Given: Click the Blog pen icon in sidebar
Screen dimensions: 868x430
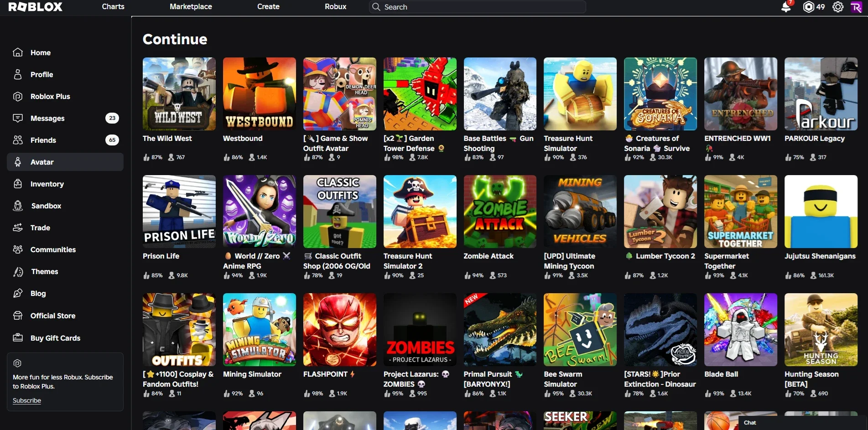Looking at the screenshot, I should tap(18, 293).
